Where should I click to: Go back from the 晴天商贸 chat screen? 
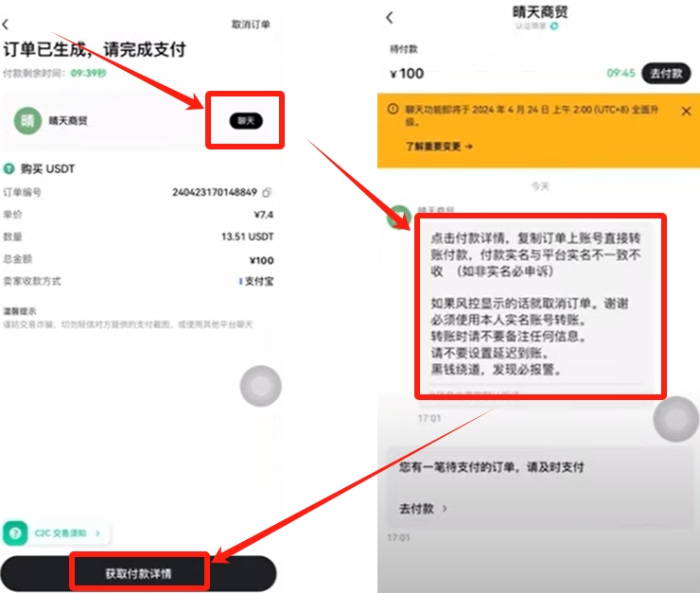pyautogui.click(x=390, y=17)
